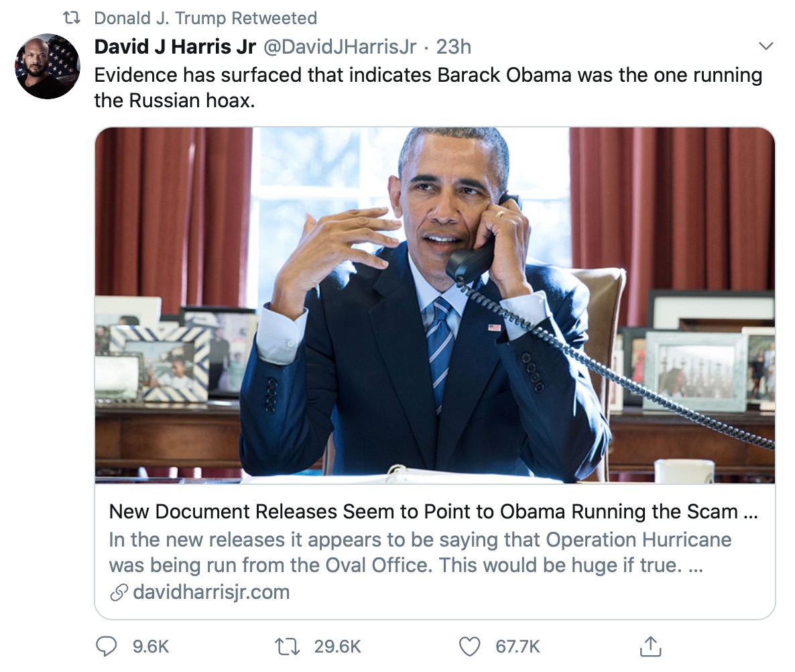Like the tweet with the heart icon
795x672 pixels.
click(469, 647)
